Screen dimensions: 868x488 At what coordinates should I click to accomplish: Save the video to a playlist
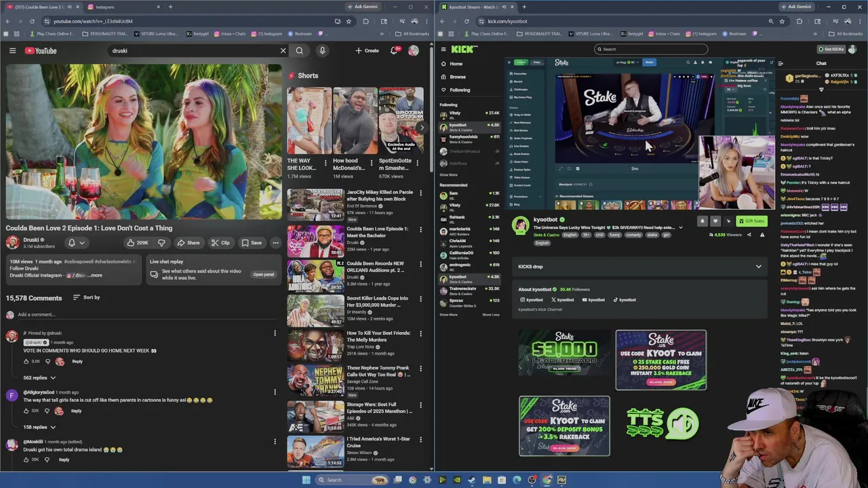(251, 243)
